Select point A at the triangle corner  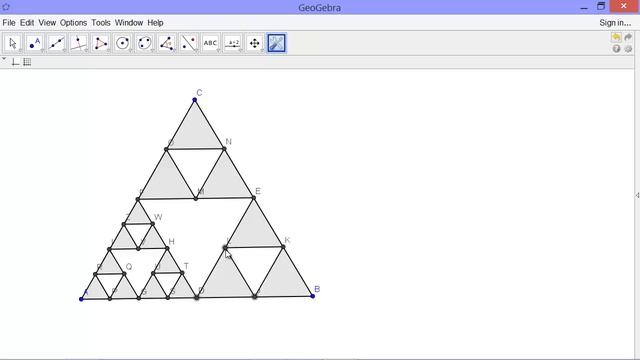(81, 299)
